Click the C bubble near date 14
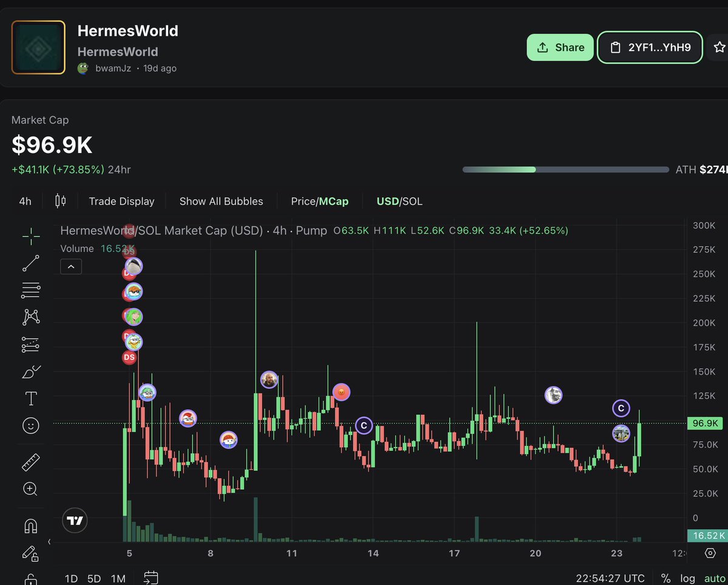Viewport: 728px width, 585px height. (x=364, y=425)
